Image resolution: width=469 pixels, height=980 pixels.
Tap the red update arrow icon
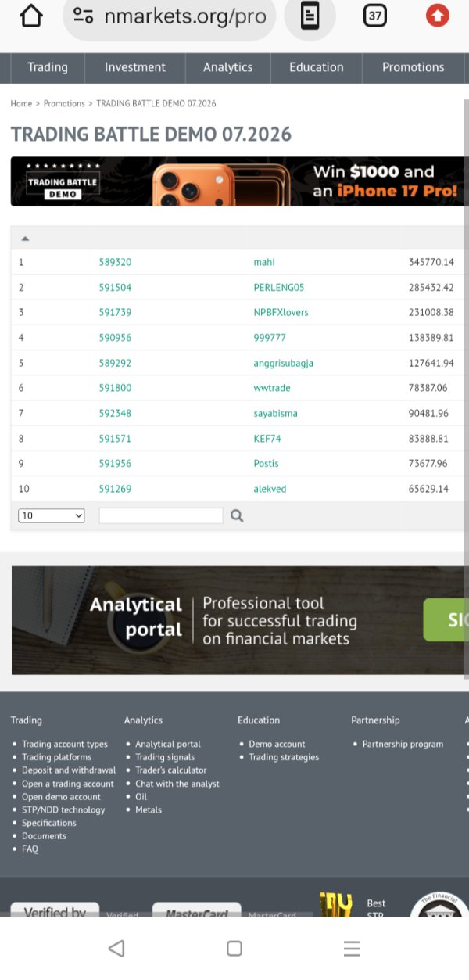(438, 16)
